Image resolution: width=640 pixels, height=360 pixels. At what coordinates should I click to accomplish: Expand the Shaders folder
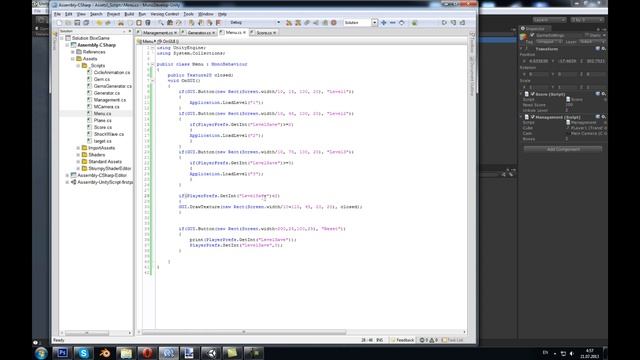point(78,155)
